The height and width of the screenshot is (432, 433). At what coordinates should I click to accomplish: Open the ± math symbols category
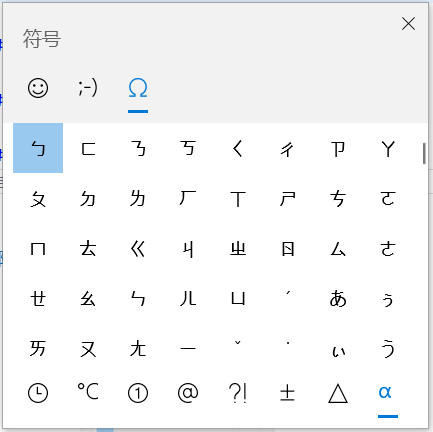point(288,393)
